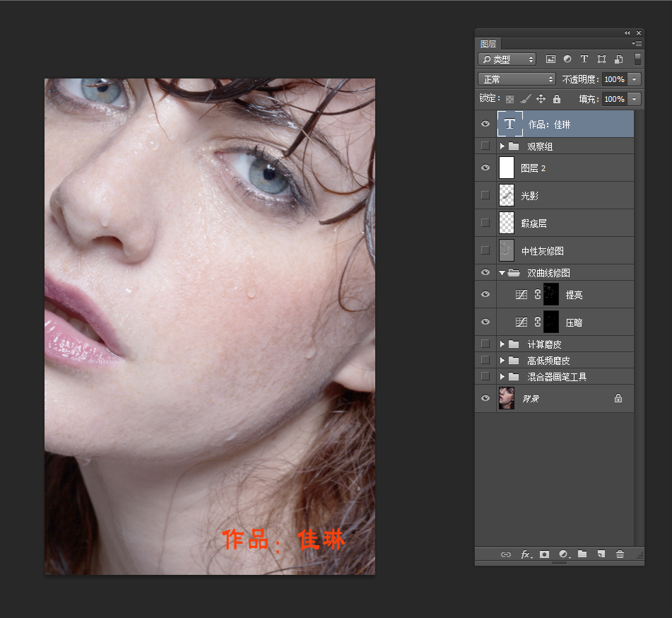Click the lock all padlock icon
The image size is (672, 618).
[x=556, y=99]
